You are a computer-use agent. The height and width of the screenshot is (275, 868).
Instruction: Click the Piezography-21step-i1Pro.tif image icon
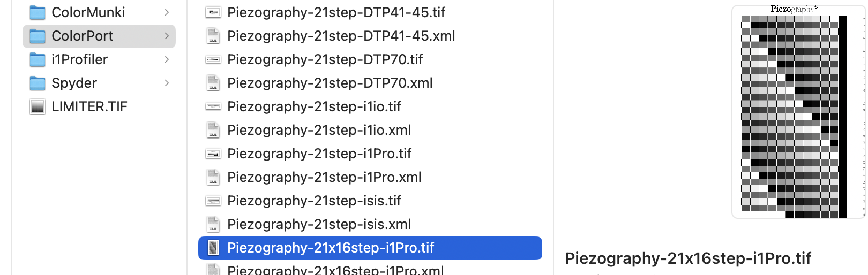[x=213, y=154]
